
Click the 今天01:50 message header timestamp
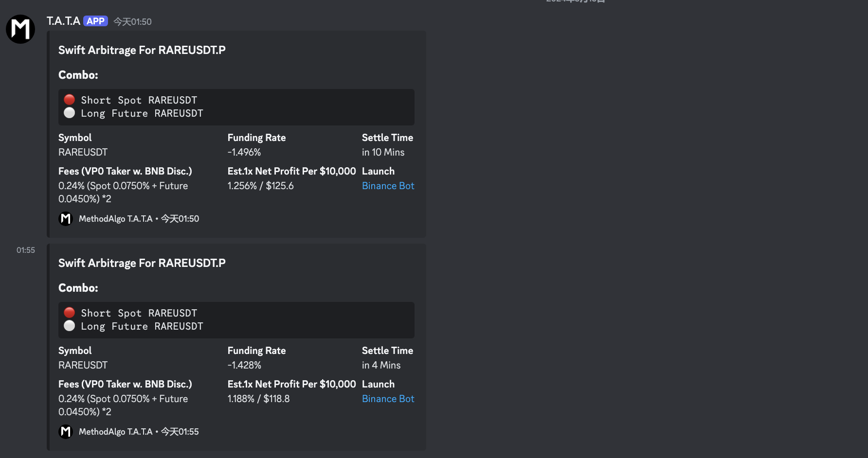pyautogui.click(x=132, y=22)
